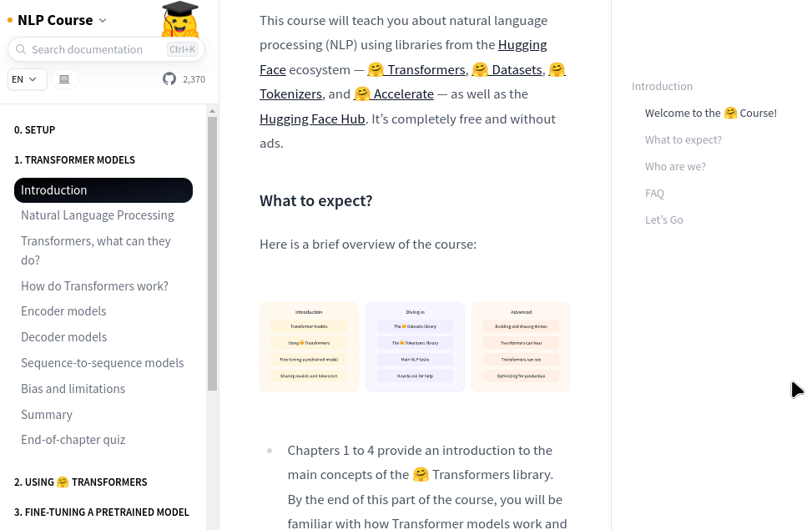Click the orange dot beside NLP Course

pos(10,20)
